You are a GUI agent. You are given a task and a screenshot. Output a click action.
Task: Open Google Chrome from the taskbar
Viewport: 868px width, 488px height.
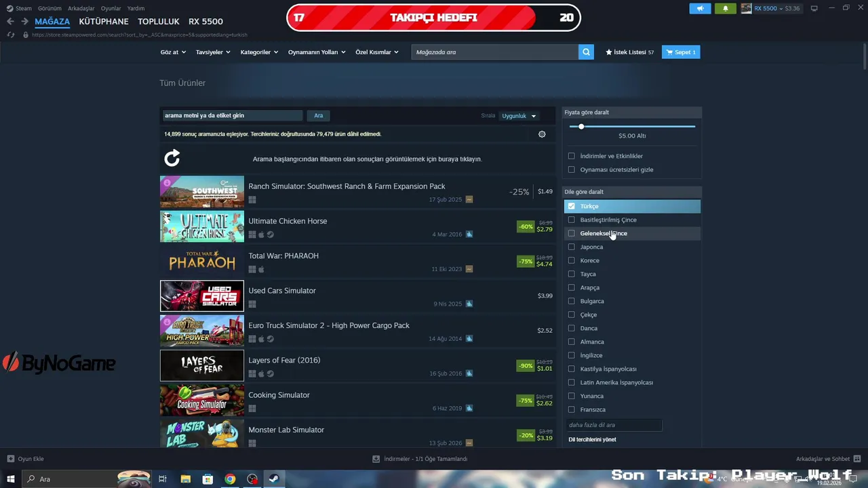230,479
